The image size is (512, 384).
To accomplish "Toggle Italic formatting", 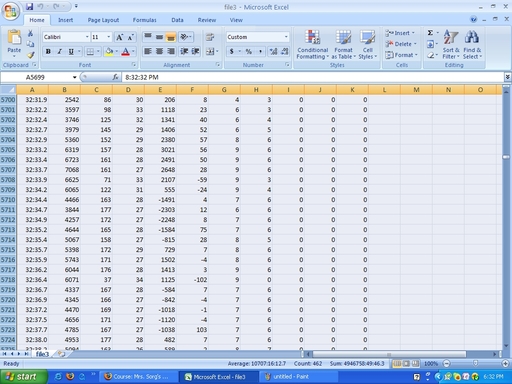I will (60, 52).
